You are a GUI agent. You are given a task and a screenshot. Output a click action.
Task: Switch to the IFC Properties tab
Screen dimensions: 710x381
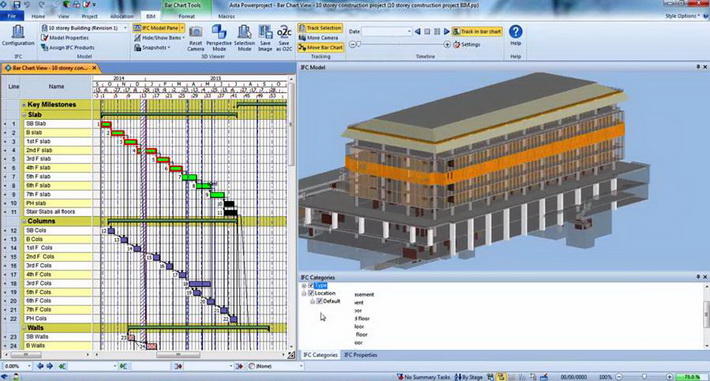[x=360, y=355]
